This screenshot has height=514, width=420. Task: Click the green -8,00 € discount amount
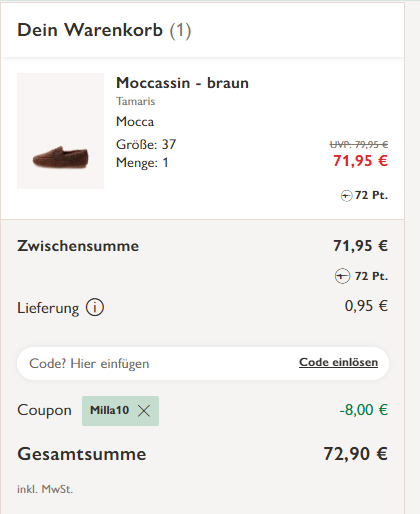tap(364, 410)
